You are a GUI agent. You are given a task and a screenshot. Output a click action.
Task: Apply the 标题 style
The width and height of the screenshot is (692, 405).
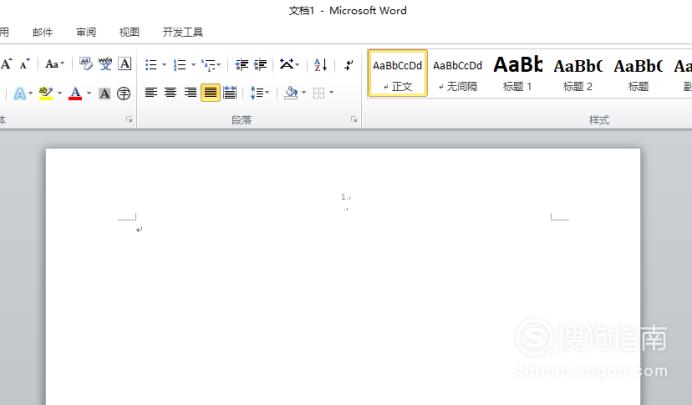pos(638,73)
